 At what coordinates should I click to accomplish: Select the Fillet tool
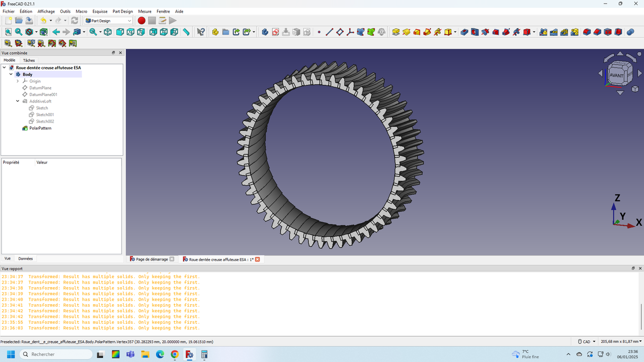pos(587,32)
